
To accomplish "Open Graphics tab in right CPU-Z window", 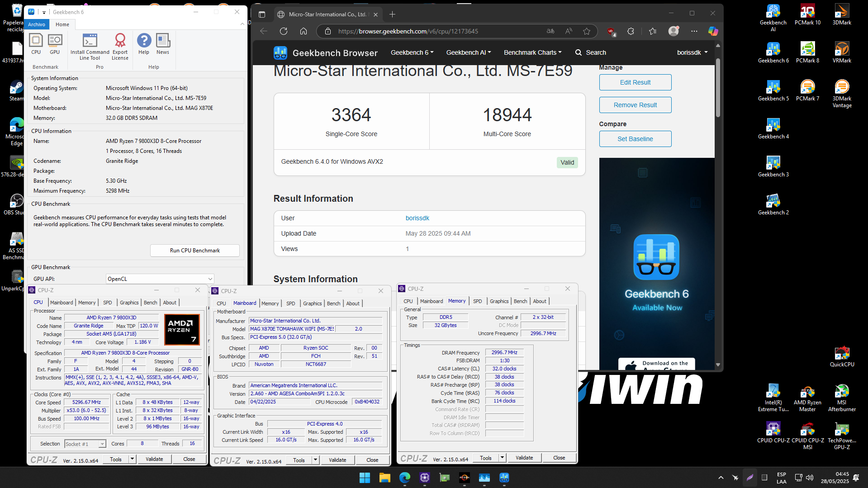I will point(499,301).
